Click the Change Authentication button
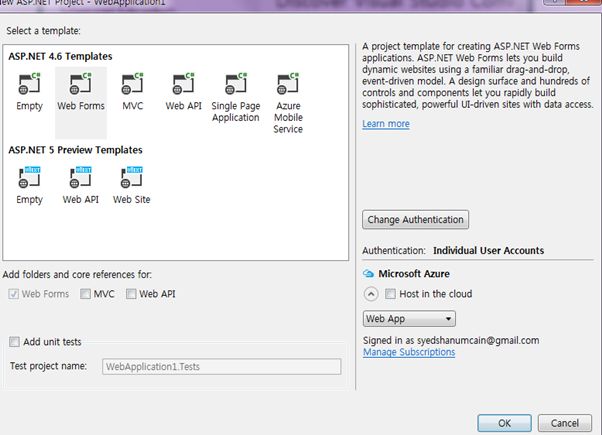Viewport: 602px width, 435px height. pyautogui.click(x=415, y=220)
